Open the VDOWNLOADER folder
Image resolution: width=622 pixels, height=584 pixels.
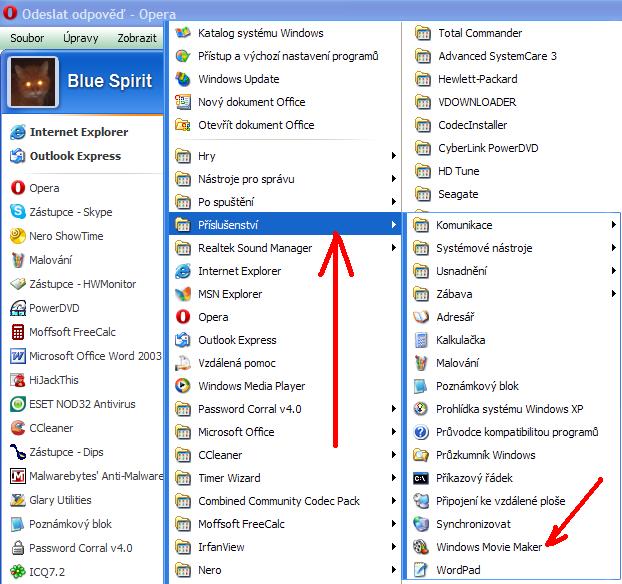[x=512, y=102]
